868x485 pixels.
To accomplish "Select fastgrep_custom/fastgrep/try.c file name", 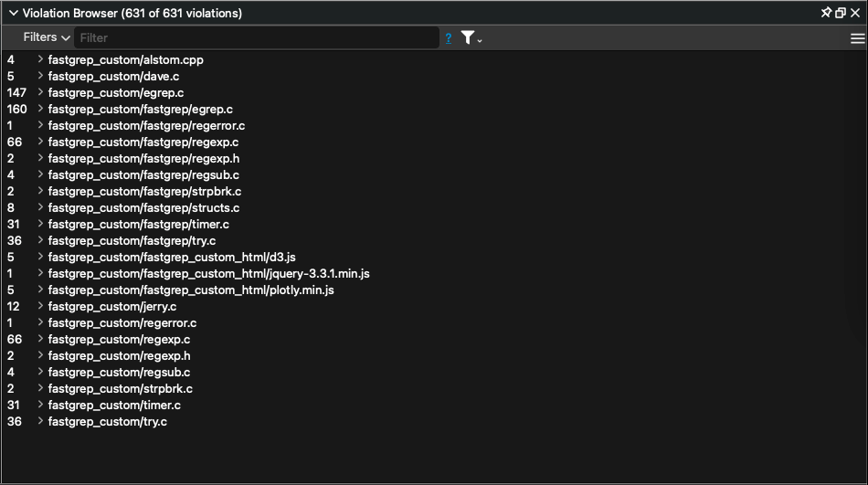I will click(132, 240).
